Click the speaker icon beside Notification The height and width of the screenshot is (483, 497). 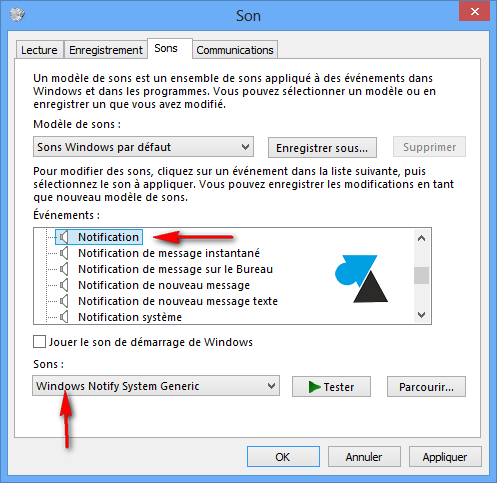(x=64, y=237)
